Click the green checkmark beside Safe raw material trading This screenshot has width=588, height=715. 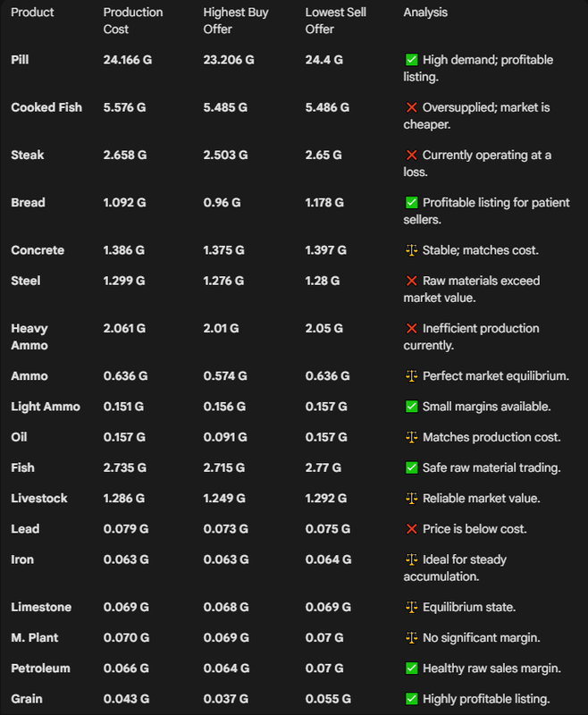411,467
